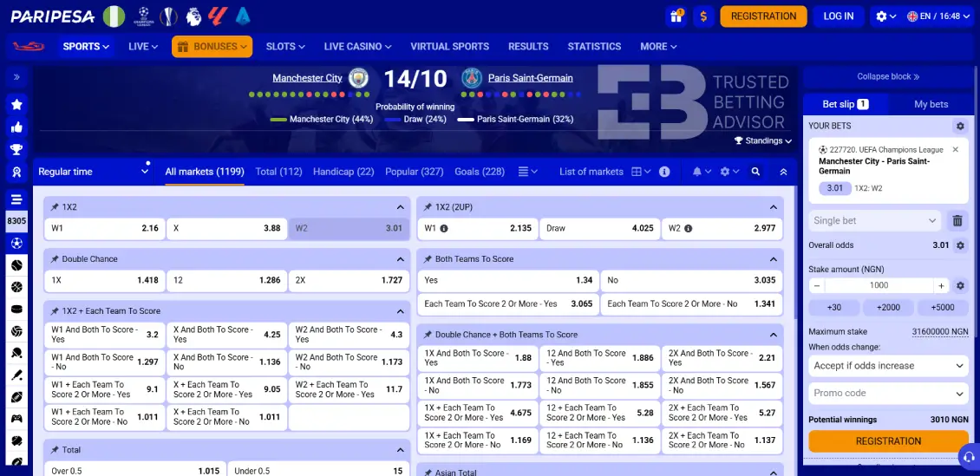The height and width of the screenshot is (476, 980).
Task: Open the Aviator plane icon
Action: [x=29, y=46]
